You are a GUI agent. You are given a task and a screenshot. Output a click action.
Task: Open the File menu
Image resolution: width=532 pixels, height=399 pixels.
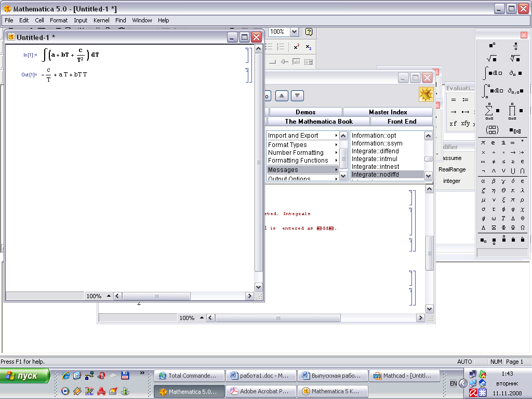9,20
